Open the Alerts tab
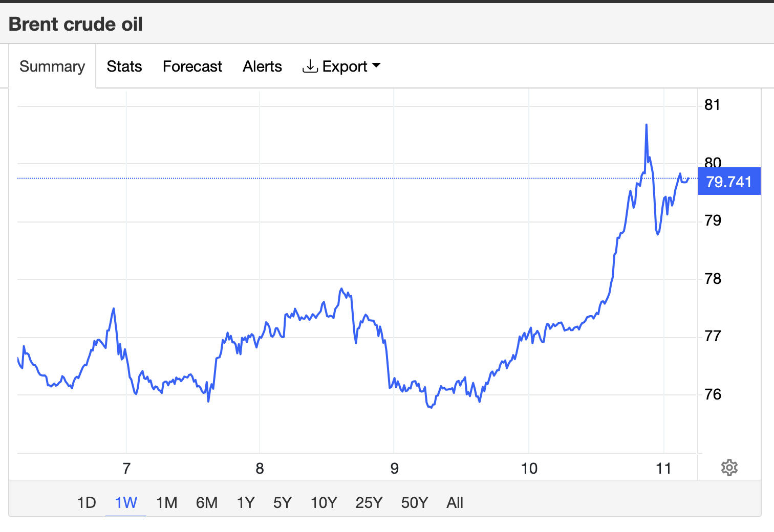 263,66
